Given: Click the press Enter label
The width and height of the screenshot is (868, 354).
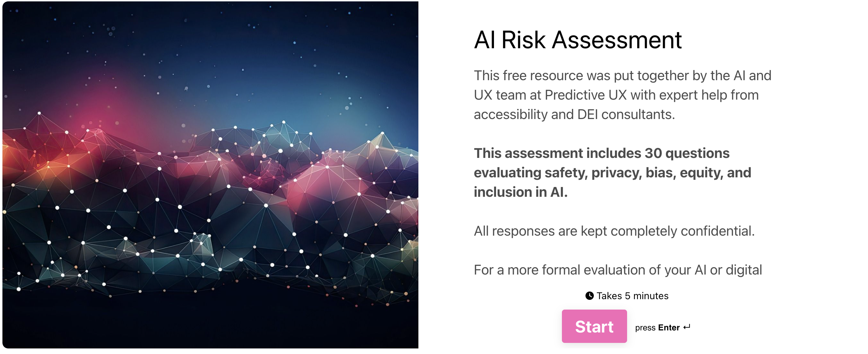Looking at the screenshot, I should pos(658,327).
